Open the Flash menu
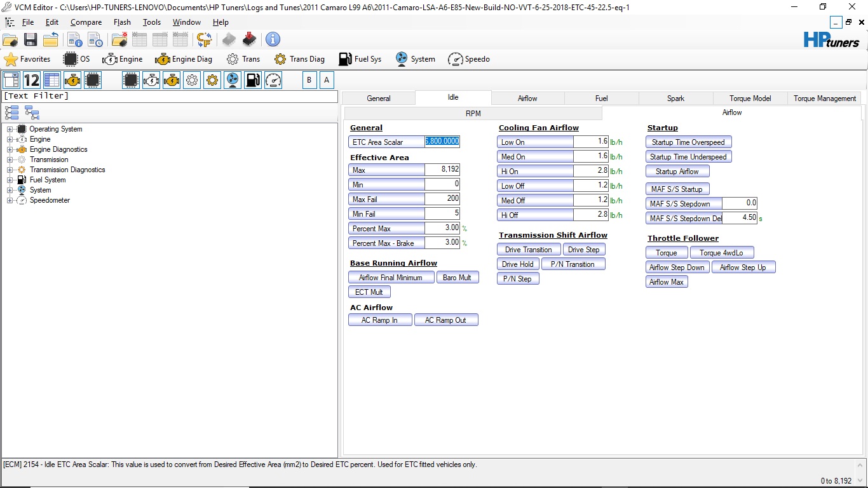 click(122, 22)
